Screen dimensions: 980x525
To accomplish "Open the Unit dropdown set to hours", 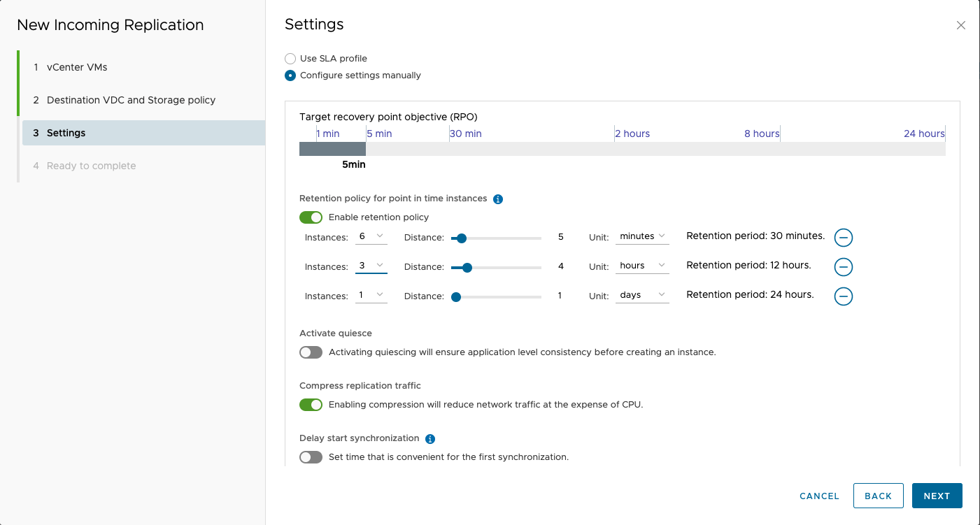I will pos(643,266).
